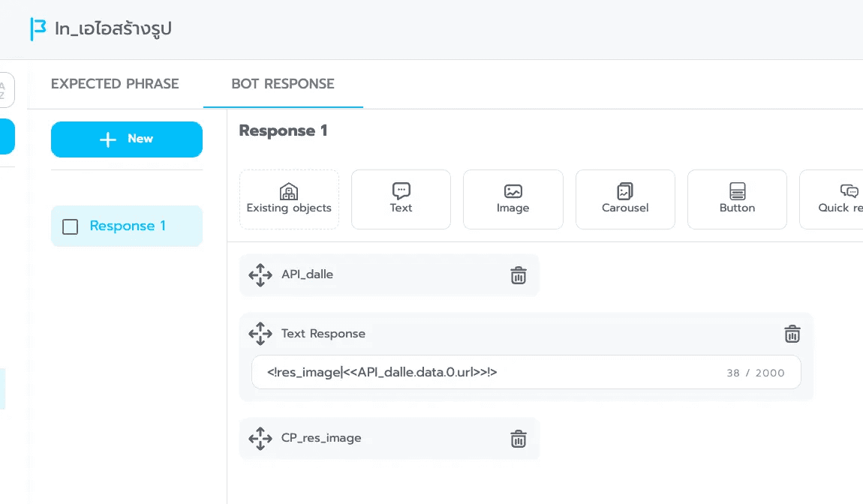Image resolution: width=863 pixels, height=504 pixels.
Task: Switch to the EXPECTED PHRASE tab
Action: pos(115,84)
